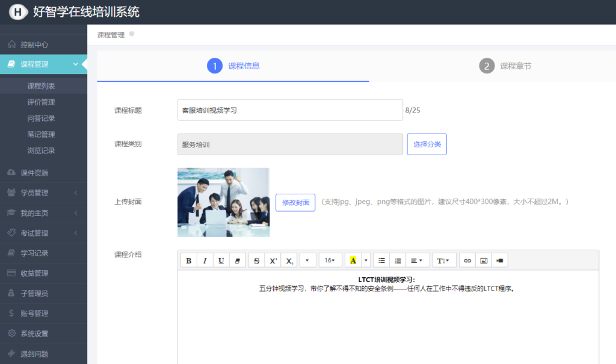Click the icon beside 考试管理
This screenshot has width=616, height=364.
pyautogui.click(x=11, y=232)
